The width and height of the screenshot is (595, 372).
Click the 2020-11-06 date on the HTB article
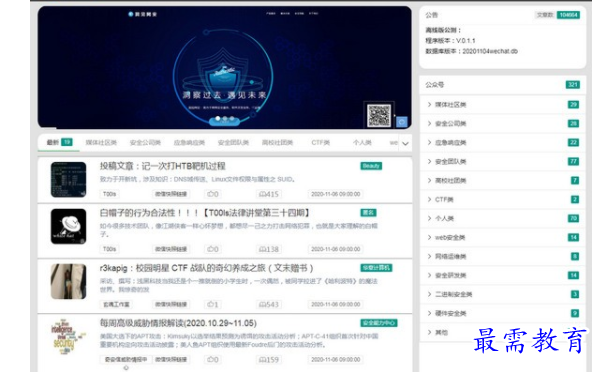coord(335,194)
